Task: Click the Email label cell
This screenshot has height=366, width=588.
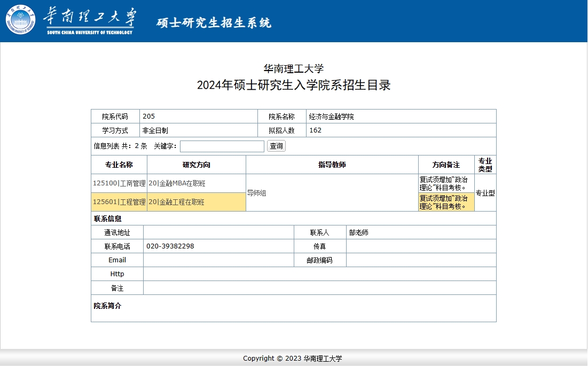Action: point(117,260)
